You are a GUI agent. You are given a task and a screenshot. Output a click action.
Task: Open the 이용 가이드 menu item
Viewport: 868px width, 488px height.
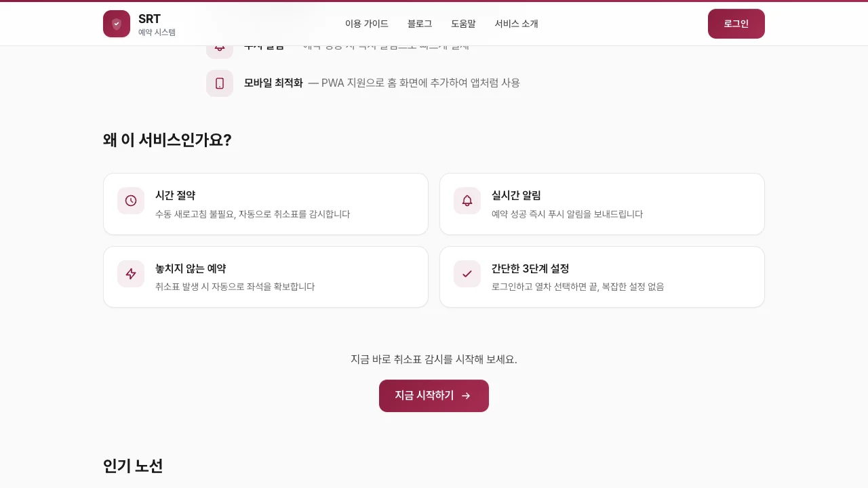[x=366, y=24]
